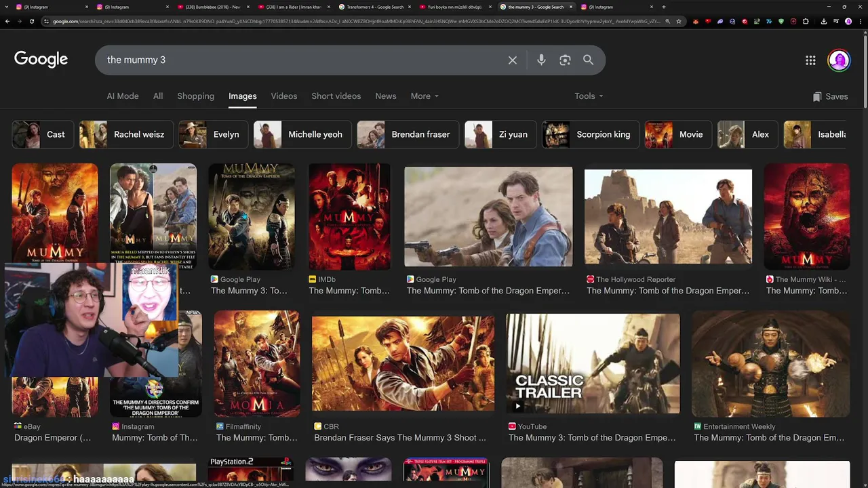Open the eBay Dragon Emperor result link

pyautogui.click(x=52, y=438)
